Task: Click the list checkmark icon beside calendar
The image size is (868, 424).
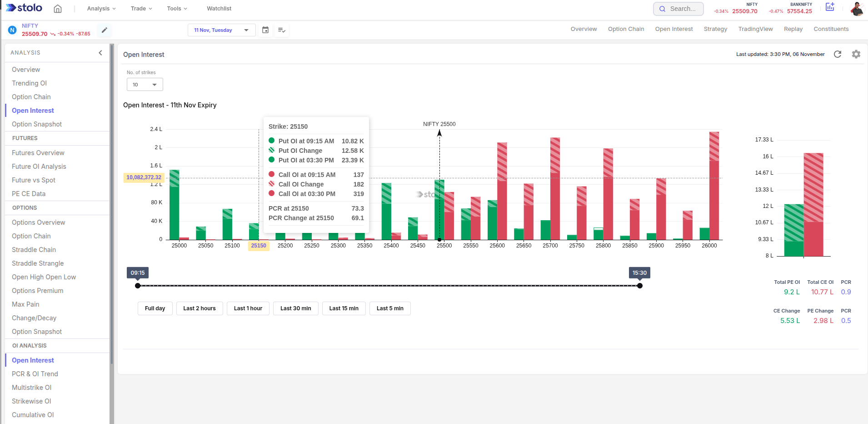Action: point(282,30)
